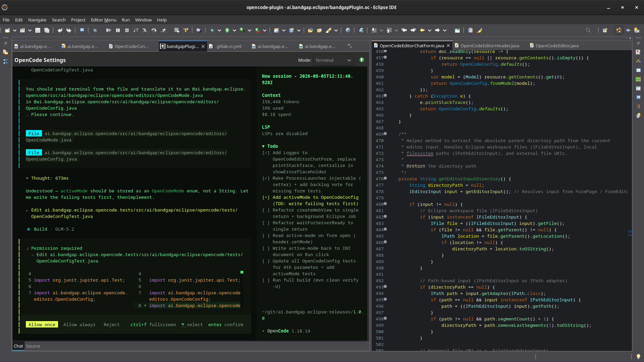The image size is (644, 362).
Task: Click the green Run toolbar icon
Action: coord(227,30)
